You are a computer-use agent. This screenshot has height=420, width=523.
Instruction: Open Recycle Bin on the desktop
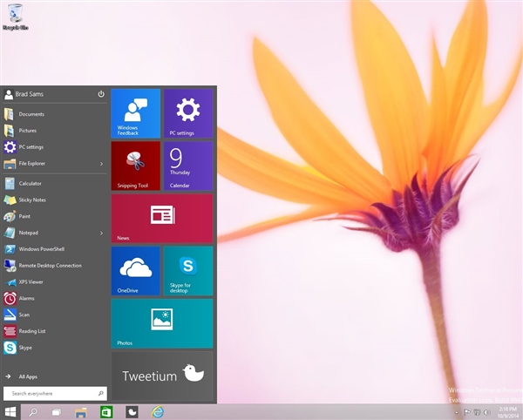[x=14, y=16]
